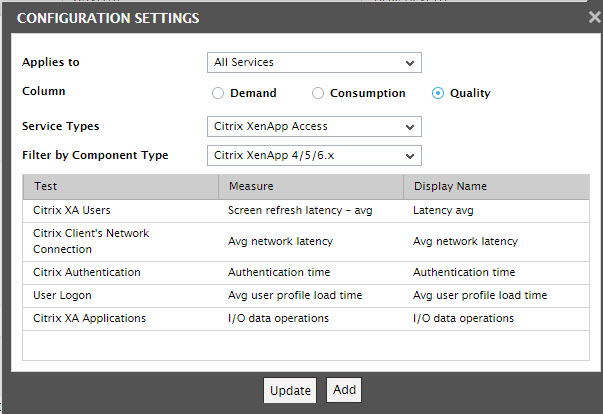Select the Citrix XA Applications test cell

click(x=121, y=319)
